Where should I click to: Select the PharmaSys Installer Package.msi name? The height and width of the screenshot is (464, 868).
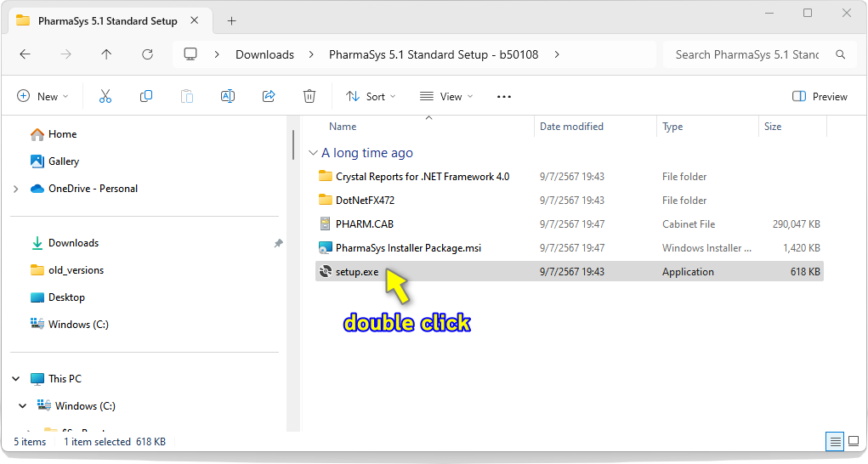click(x=408, y=248)
